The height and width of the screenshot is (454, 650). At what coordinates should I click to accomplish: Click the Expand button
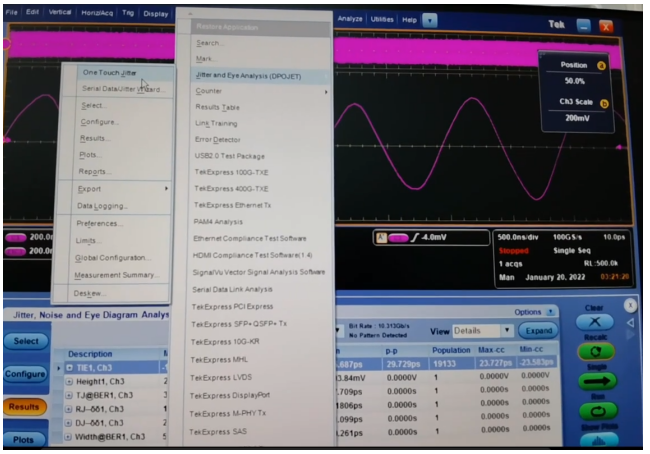538,330
